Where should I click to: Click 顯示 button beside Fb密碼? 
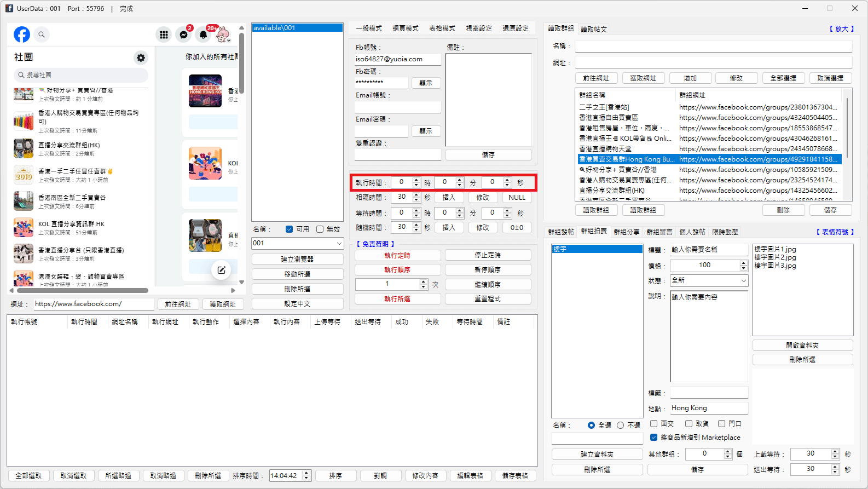tap(426, 83)
